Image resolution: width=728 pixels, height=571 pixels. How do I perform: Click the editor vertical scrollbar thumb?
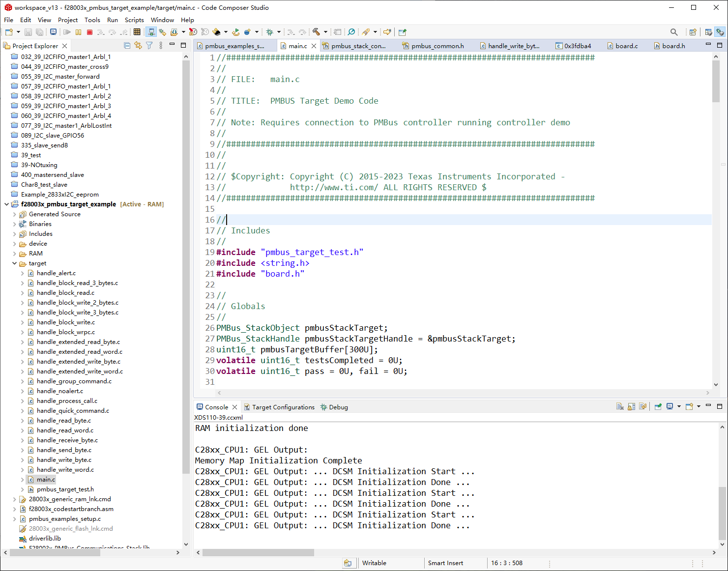point(716,81)
